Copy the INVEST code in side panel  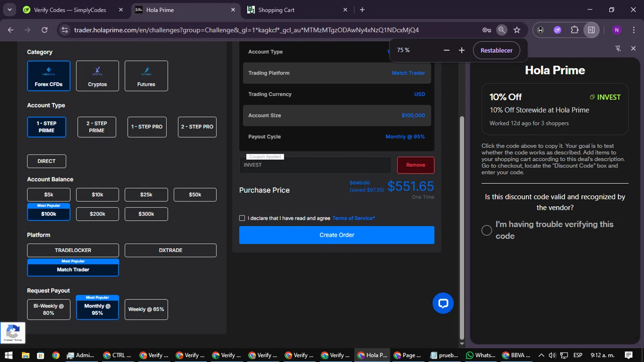click(605, 97)
